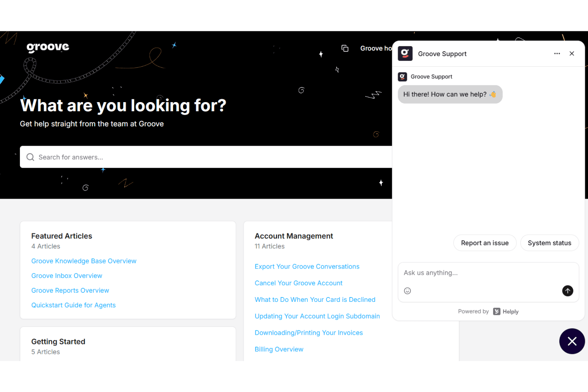Screen dimensions: 588x392
Task: Open chat options three-dot menu
Action: point(557,54)
